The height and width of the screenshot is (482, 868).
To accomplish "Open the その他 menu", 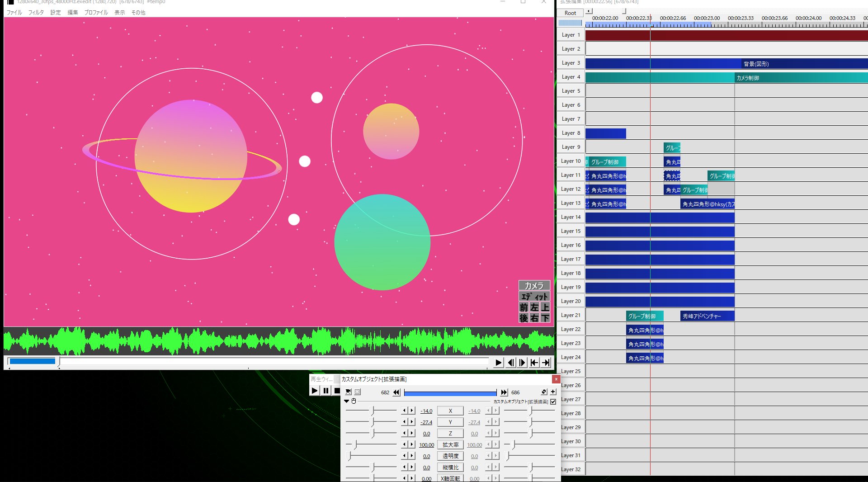I will tap(138, 13).
